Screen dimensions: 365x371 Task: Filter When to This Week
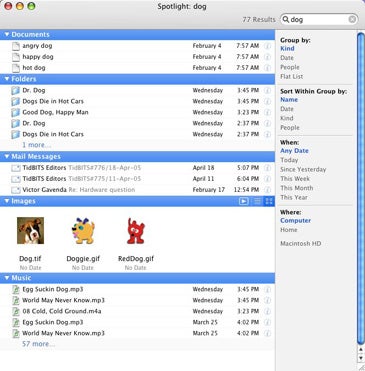pos(295,179)
